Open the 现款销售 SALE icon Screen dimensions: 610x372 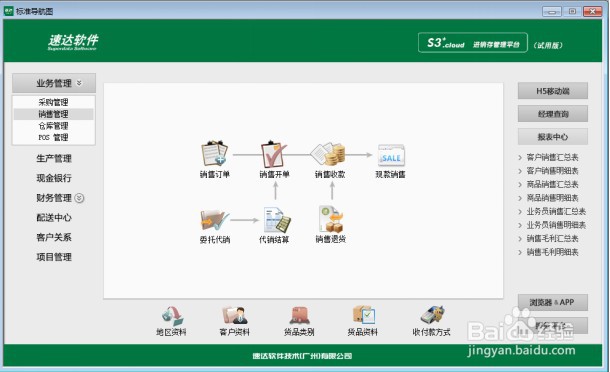[x=391, y=155]
